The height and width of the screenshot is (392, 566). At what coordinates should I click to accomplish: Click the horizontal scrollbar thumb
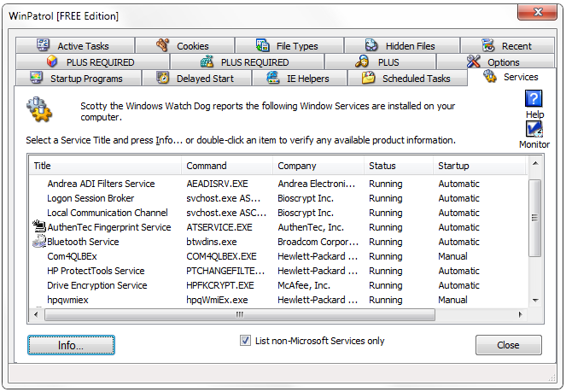240,314
